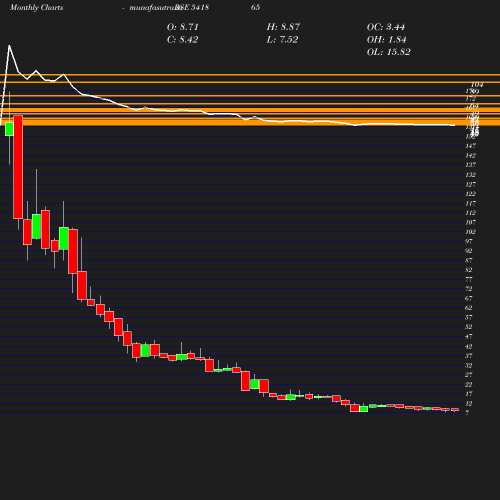Click the "Monthly Charts" title text
Screen dimensions: 500x500
[x=36, y=8]
